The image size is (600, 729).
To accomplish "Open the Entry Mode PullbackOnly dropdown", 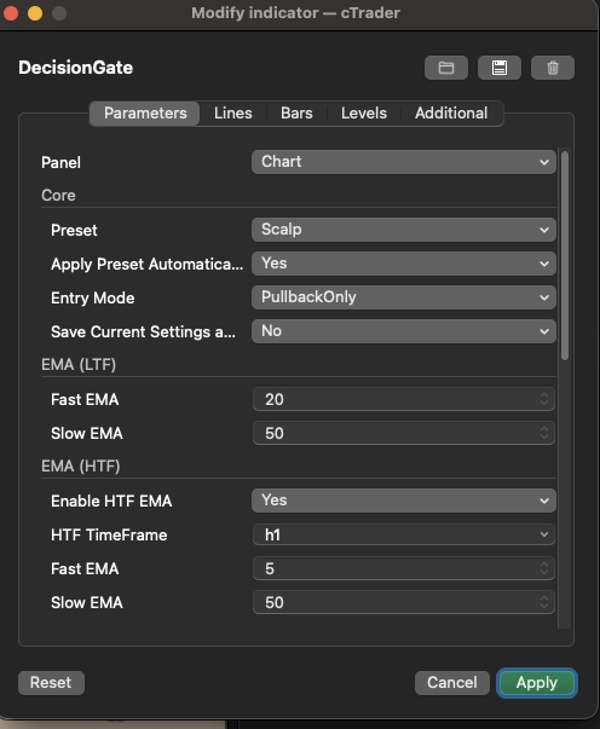I will [x=403, y=297].
